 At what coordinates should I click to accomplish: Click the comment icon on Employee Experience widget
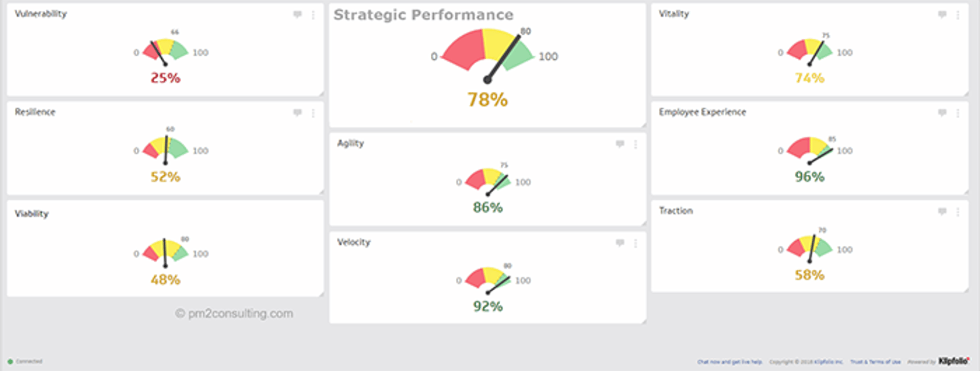point(942,113)
